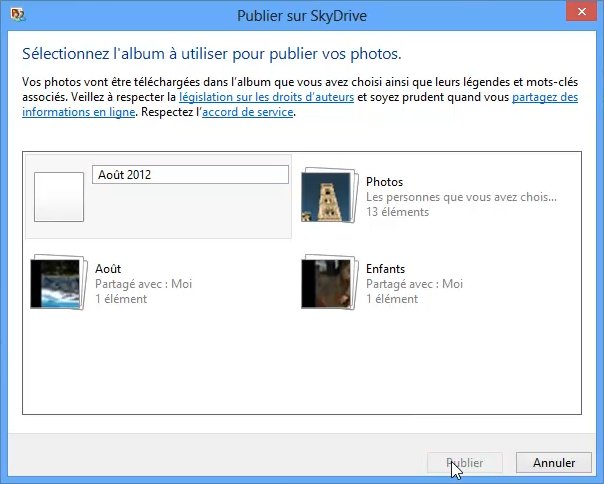Screen dimensions: 604x484
Task: Click the 13 éléments count under Photos
Action: pos(397,212)
